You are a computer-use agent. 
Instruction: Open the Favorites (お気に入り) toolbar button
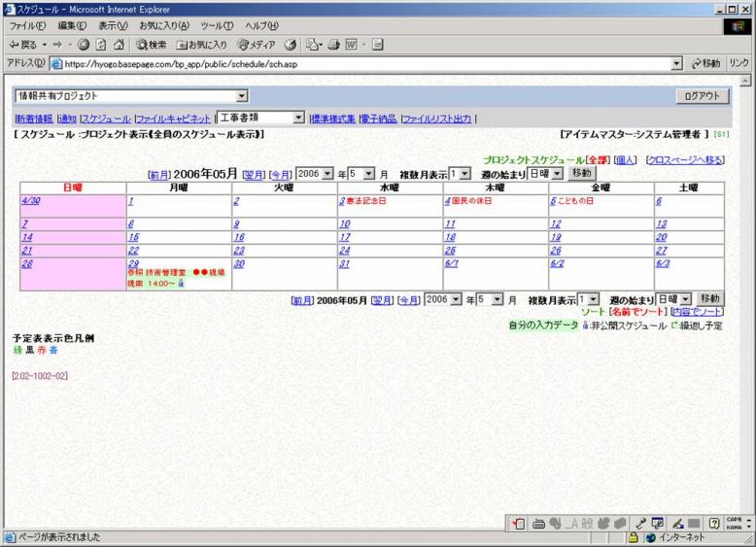pyautogui.click(x=202, y=45)
